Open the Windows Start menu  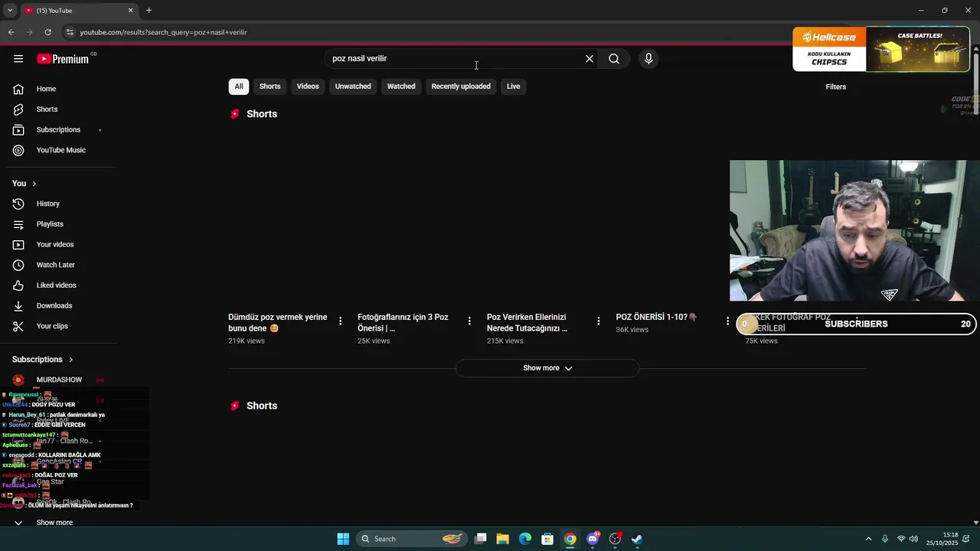pyautogui.click(x=343, y=539)
